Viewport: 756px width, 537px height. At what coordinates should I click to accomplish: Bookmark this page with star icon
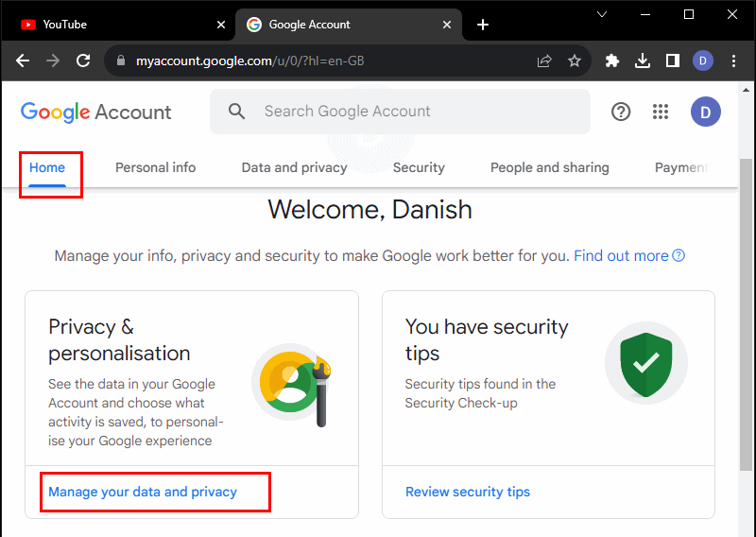point(575,61)
